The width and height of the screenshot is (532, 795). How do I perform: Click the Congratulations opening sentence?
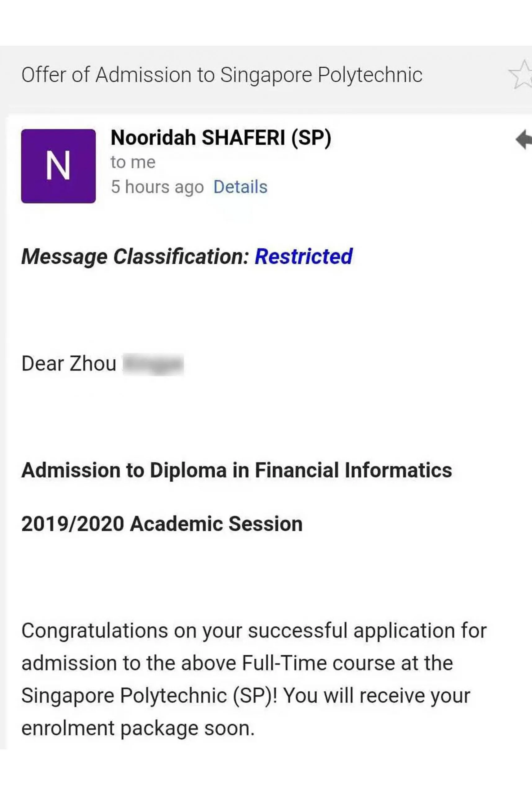(254, 631)
